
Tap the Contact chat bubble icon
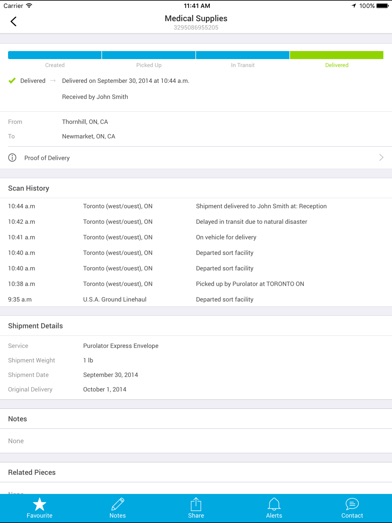pyautogui.click(x=352, y=504)
